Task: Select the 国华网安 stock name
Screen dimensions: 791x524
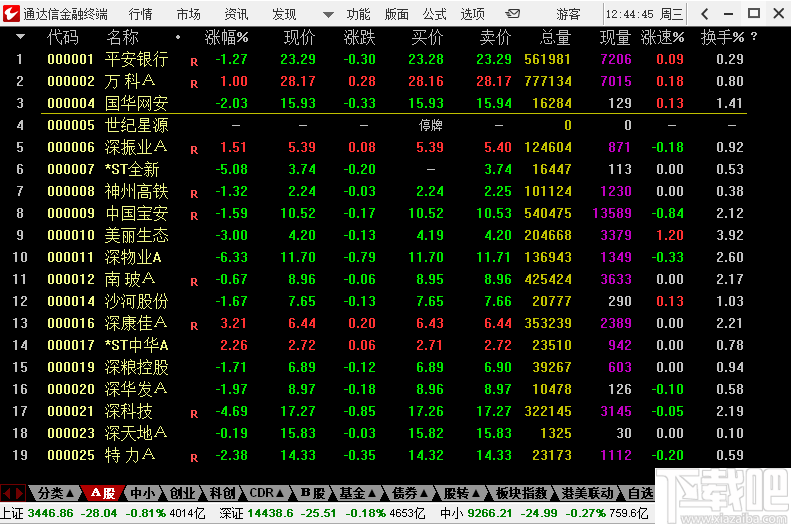Action: [136, 103]
